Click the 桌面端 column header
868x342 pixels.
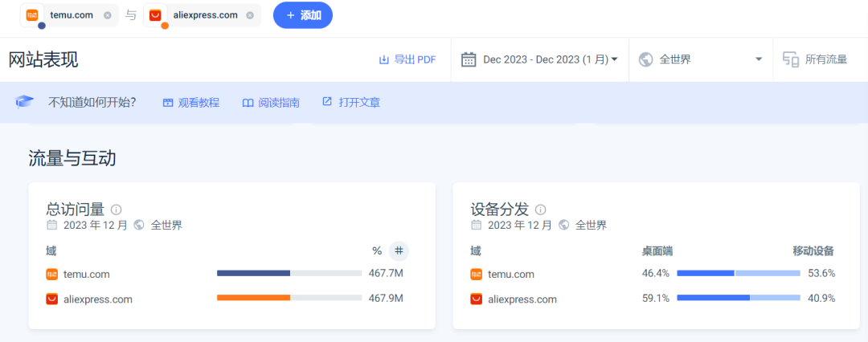point(657,251)
